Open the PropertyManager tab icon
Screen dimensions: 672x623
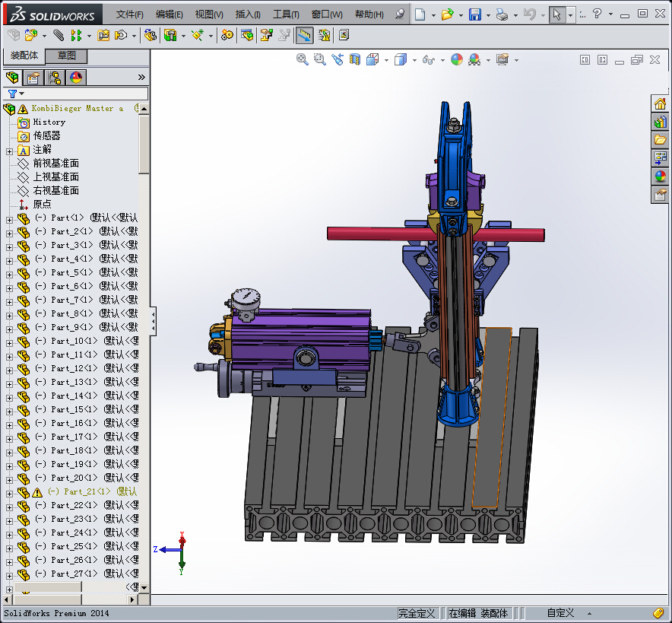tap(33, 77)
